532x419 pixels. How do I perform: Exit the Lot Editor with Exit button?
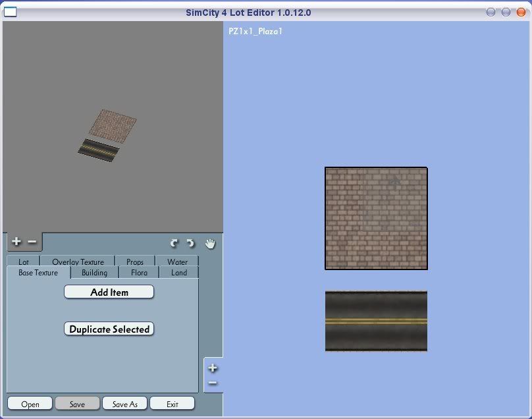pyautogui.click(x=173, y=404)
